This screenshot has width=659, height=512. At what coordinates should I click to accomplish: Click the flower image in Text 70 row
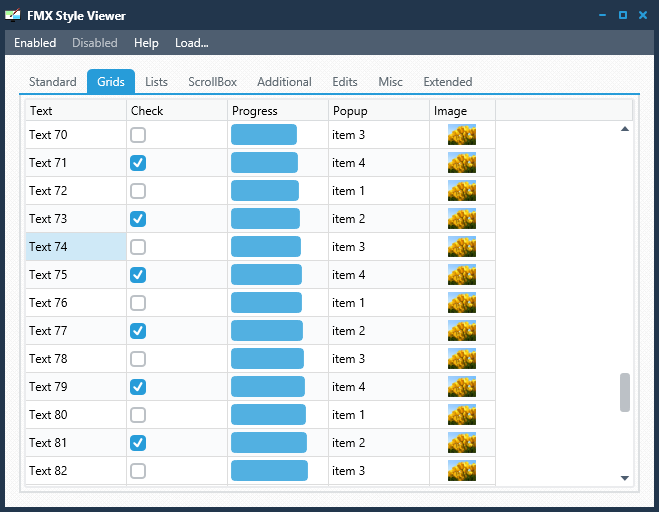[x=462, y=135]
